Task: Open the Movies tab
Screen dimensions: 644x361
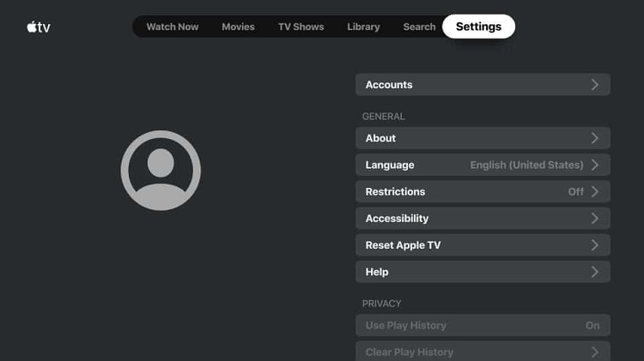Action: coord(238,27)
